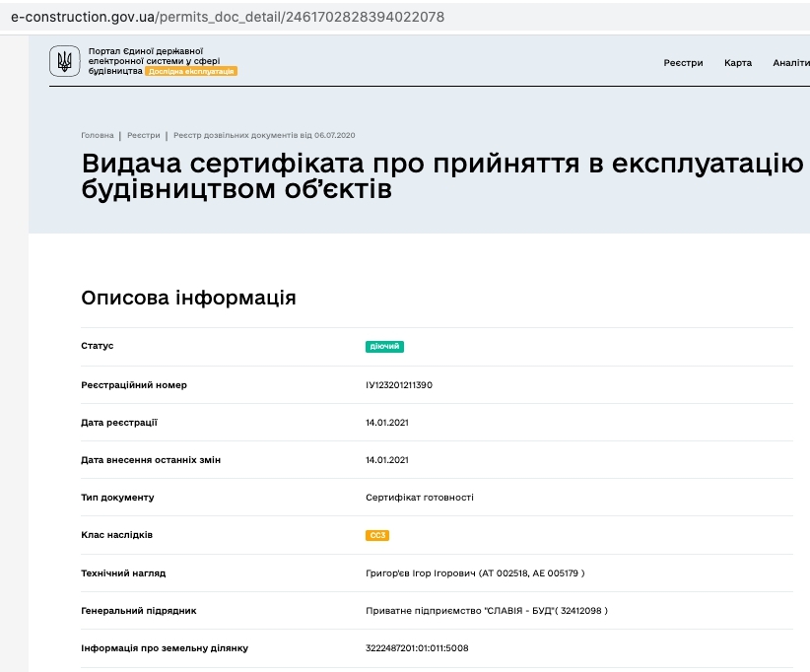Viewport: 810px width, 672px height.
Task: Click the Клас наслідків row label
Action: coord(116,535)
